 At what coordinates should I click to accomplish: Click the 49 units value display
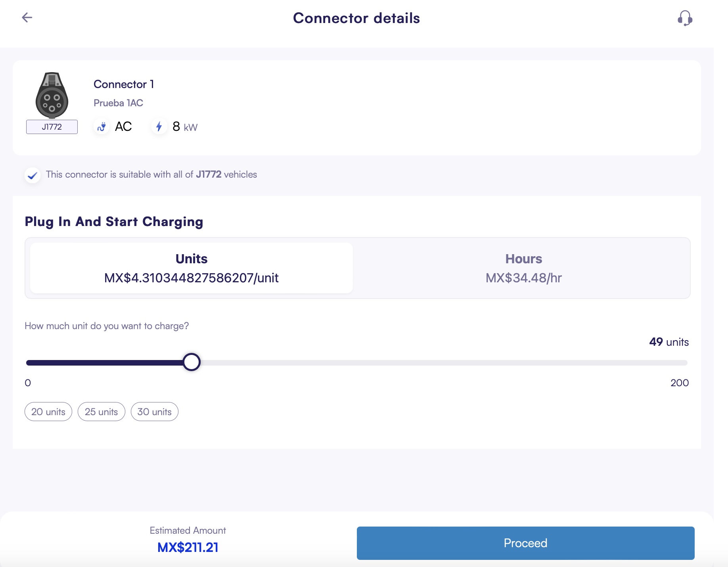pyautogui.click(x=668, y=342)
